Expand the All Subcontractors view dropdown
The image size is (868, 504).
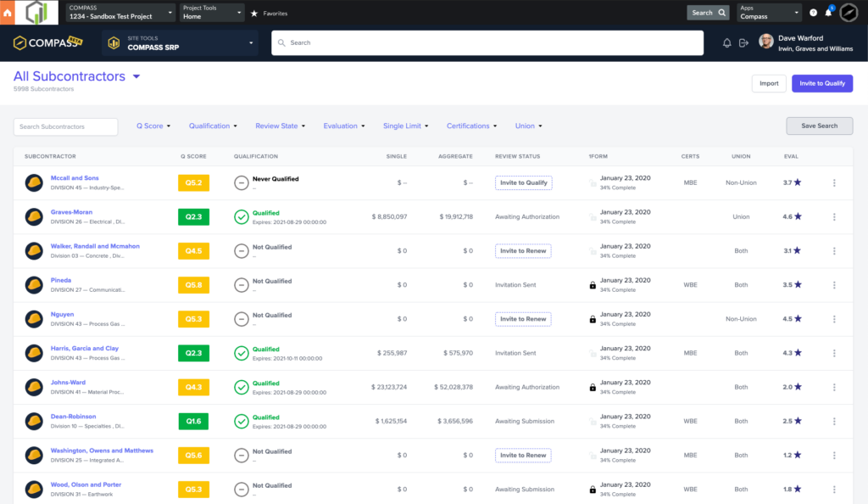[136, 76]
